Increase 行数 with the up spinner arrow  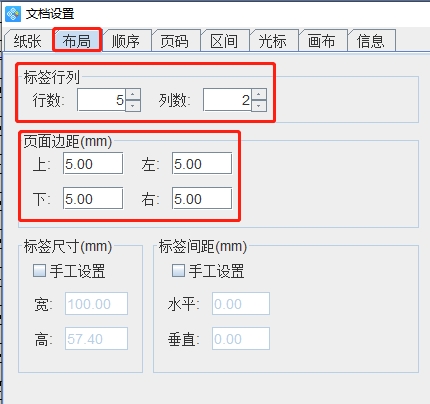pos(133,94)
